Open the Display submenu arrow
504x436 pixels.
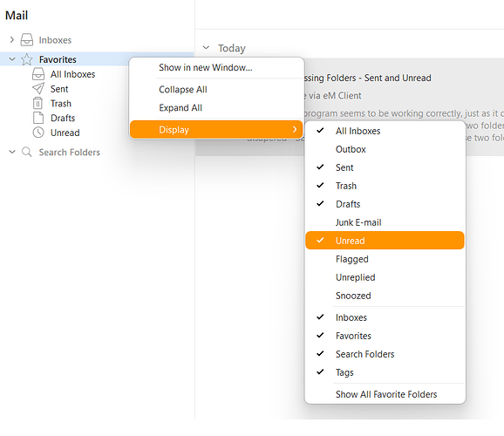point(295,130)
